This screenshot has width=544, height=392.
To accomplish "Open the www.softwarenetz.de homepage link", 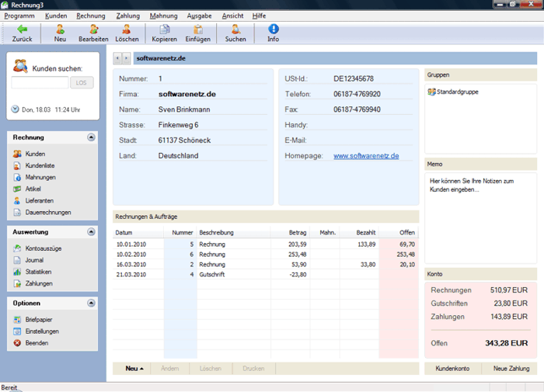I will click(x=366, y=155).
